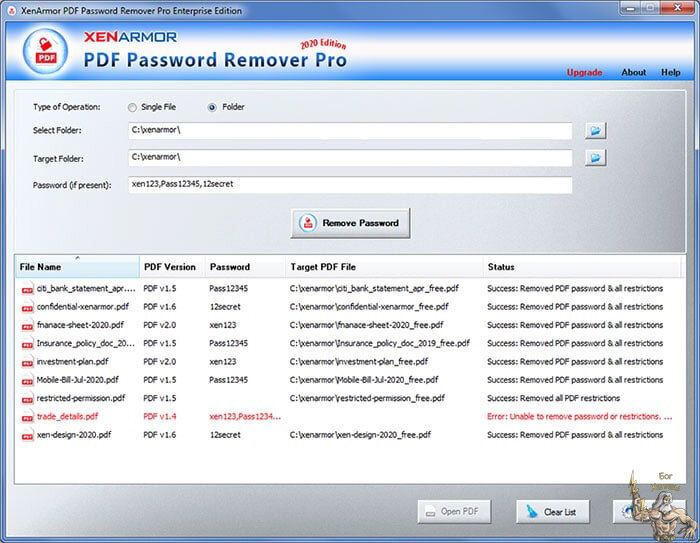Image resolution: width=700 pixels, height=543 pixels.
Task: Click target path restricted-permission_free.pdf
Action: tap(367, 398)
